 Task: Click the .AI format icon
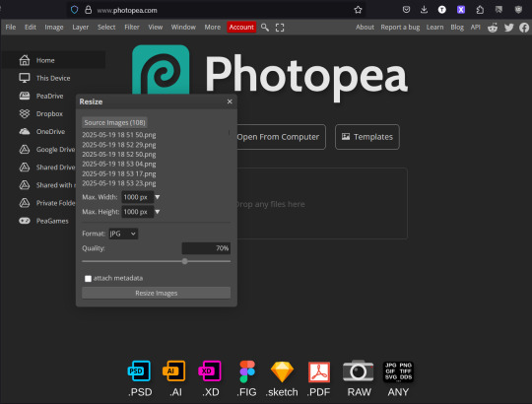174,370
